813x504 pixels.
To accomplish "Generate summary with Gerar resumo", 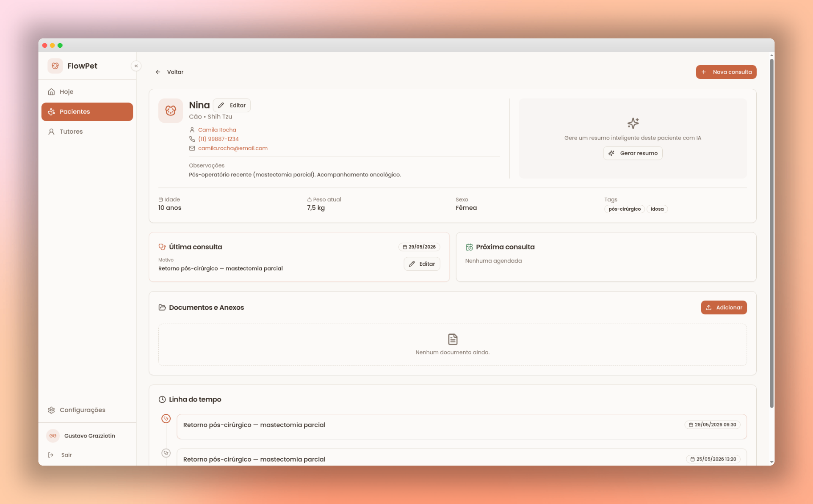I will click(633, 153).
